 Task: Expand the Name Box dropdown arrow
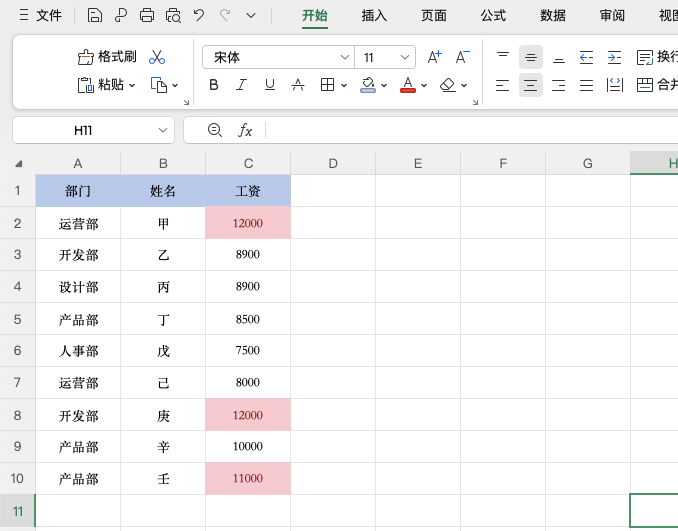tap(163, 130)
